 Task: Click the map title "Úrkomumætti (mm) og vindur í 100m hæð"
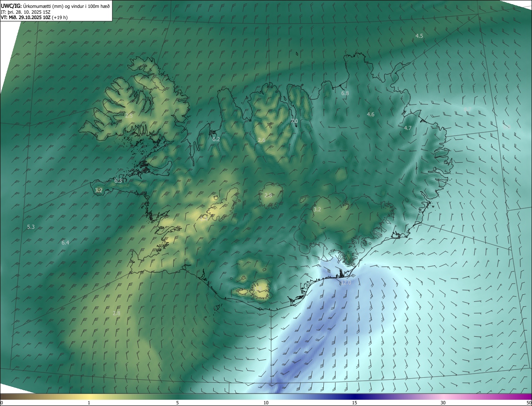tap(66, 5)
